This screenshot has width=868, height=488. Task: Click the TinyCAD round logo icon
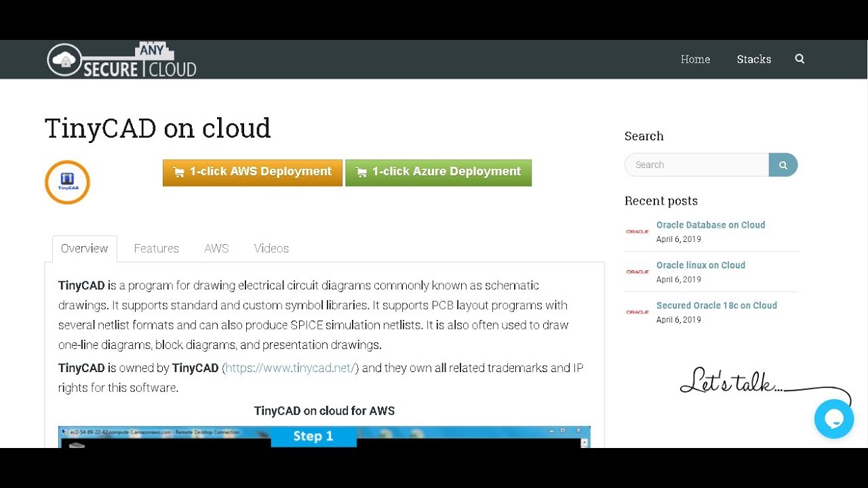tap(67, 182)
